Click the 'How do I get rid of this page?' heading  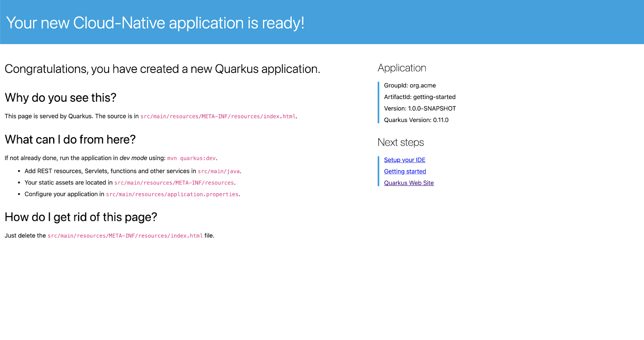pos(81,217)
